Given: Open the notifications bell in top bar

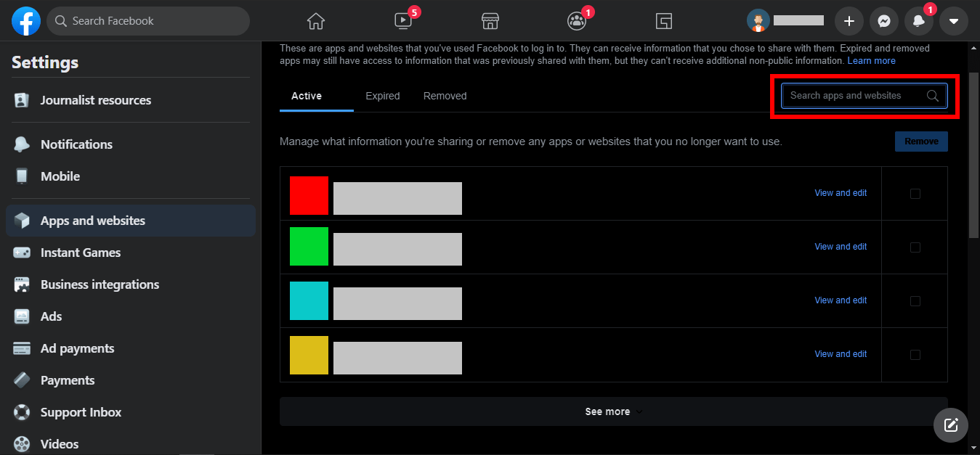Looking at the screenshot, I should [918, 22].
